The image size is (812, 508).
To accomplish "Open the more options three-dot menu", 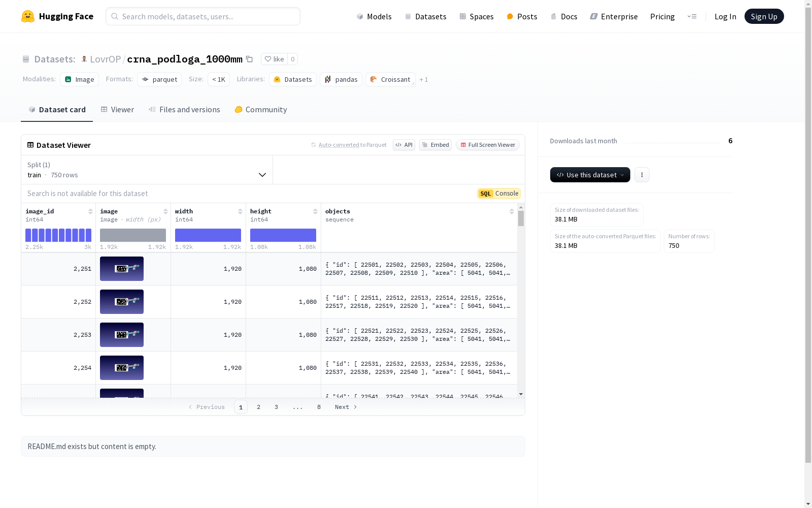I will pyautogui.click(x=642, y=175).
